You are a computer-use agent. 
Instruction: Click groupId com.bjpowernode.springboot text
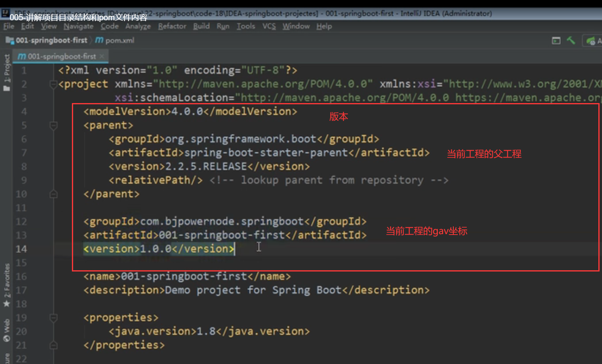tap(225, 222)
